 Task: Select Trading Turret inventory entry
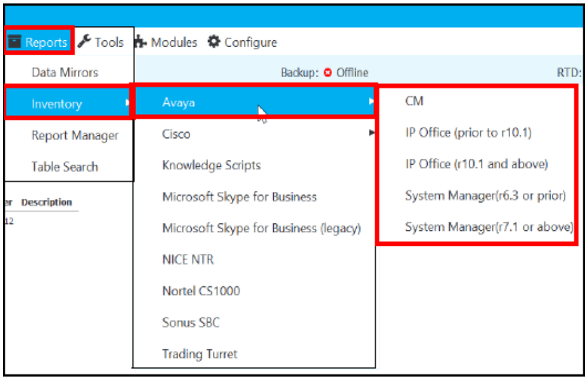pos(254,354)
